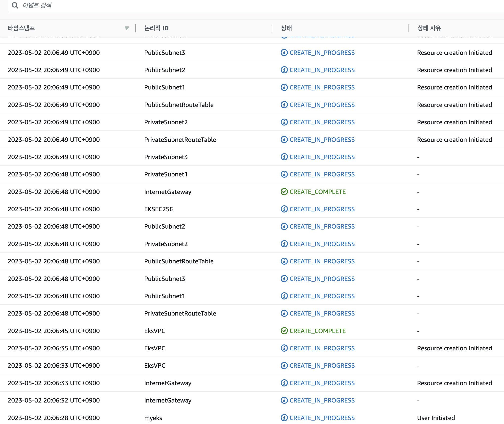
Task: Click info icon for PrivateSubnet1 row
Action: click(284, 174)
